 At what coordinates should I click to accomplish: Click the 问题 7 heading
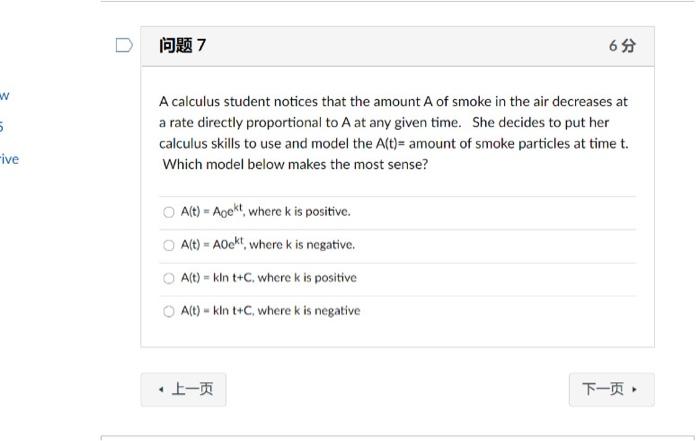(183, 45)
